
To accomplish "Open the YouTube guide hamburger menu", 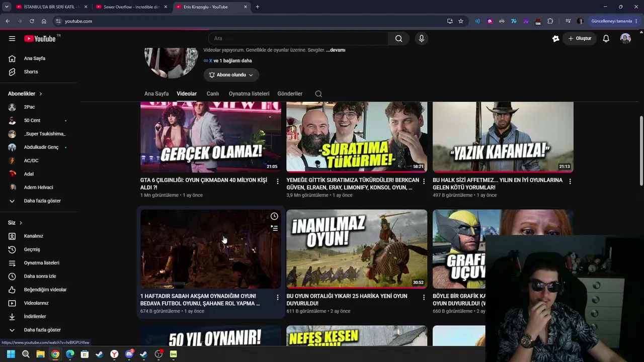I will (x=12, y=39).
